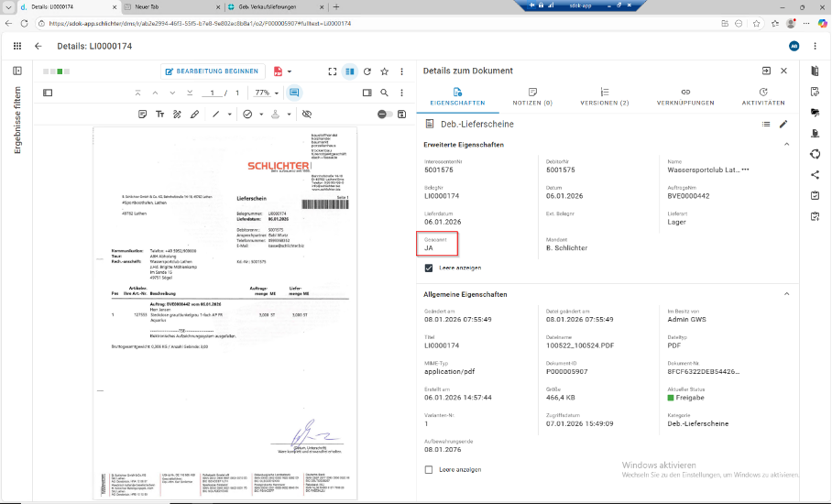
Task: Toggle annotation visibility eye icon
Action: click(307, 114)
